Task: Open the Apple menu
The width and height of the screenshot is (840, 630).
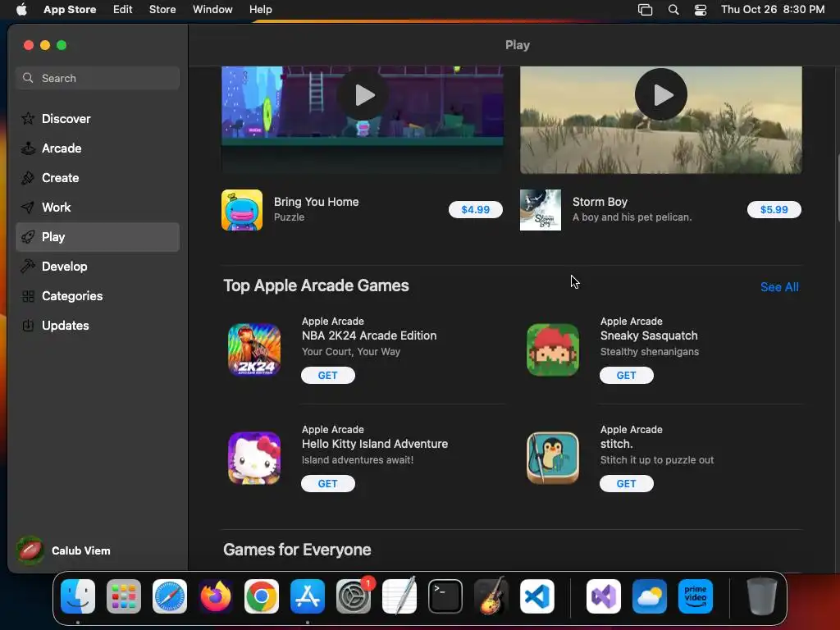Action: coord(21,10)
